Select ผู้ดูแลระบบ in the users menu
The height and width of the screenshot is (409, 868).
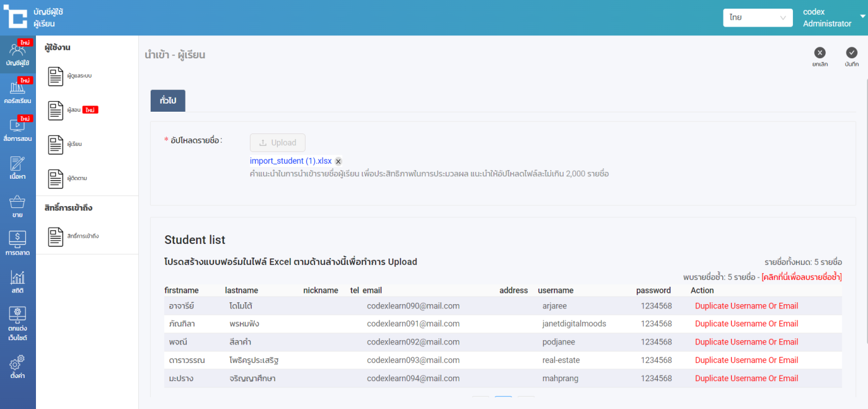click(x=79, y=76)
